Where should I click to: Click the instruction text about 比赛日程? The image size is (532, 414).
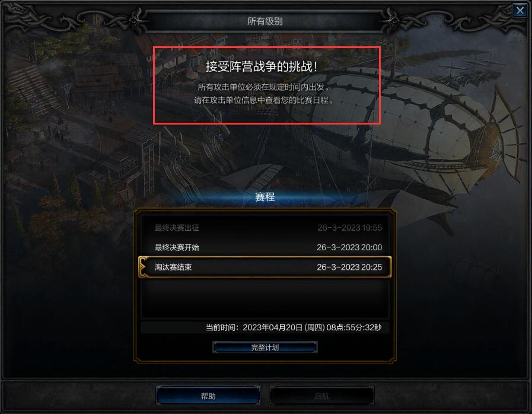265,100
